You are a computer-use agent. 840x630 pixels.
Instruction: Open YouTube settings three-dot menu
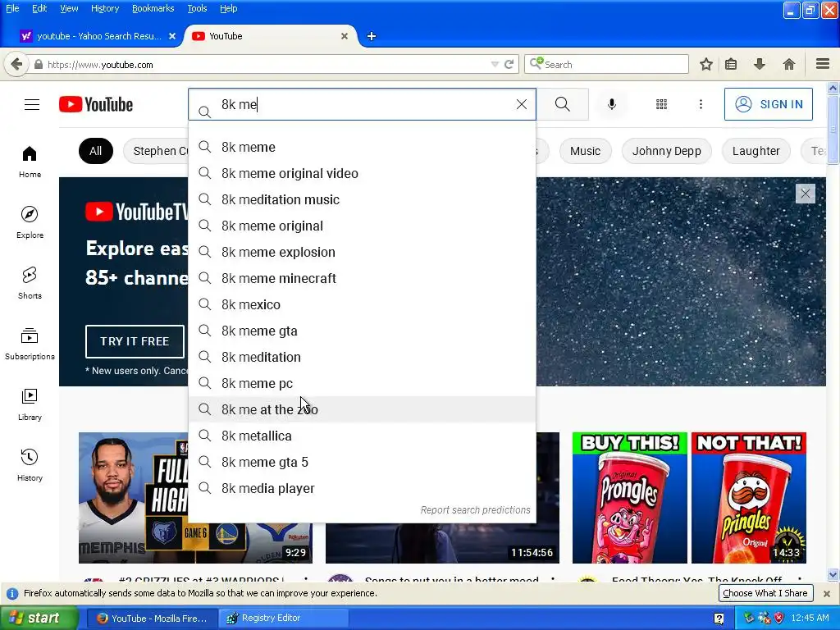coord(701,104)
